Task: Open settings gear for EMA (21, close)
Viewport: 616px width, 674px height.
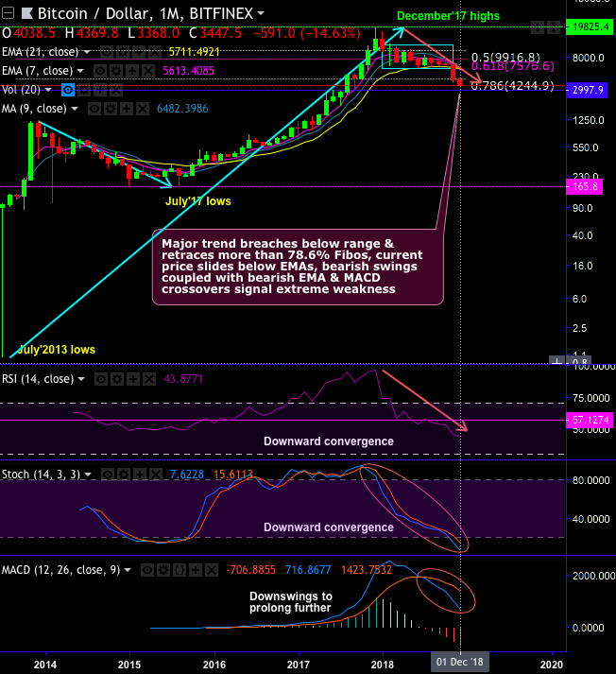Action: [123, 52]
